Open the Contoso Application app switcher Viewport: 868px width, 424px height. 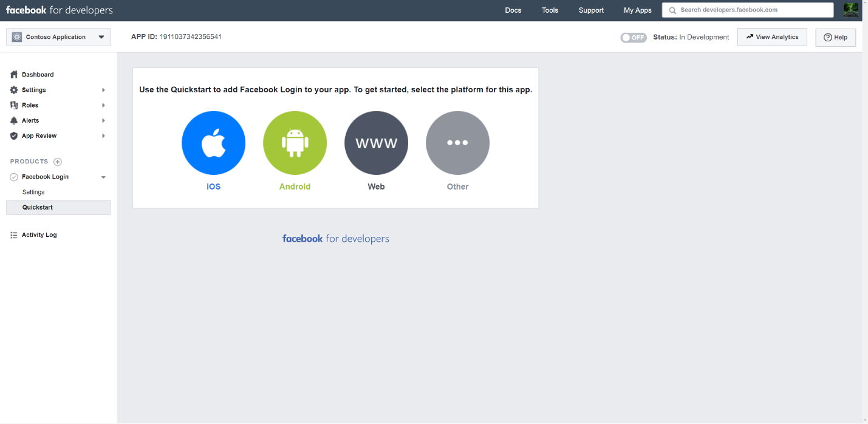[x=58, y=36]
